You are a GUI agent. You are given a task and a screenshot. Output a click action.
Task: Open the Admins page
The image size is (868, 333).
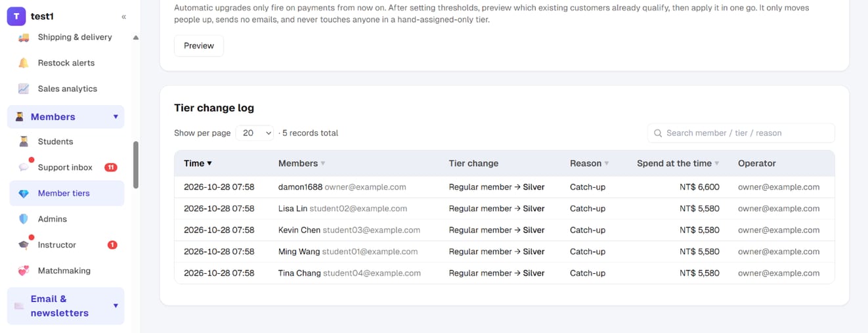coord(53,219)
